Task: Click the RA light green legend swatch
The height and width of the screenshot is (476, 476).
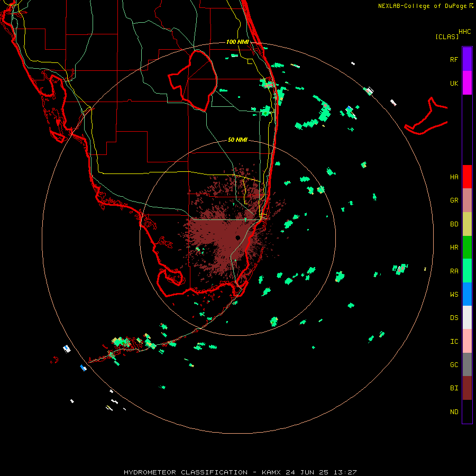Action: click(467, 271)
